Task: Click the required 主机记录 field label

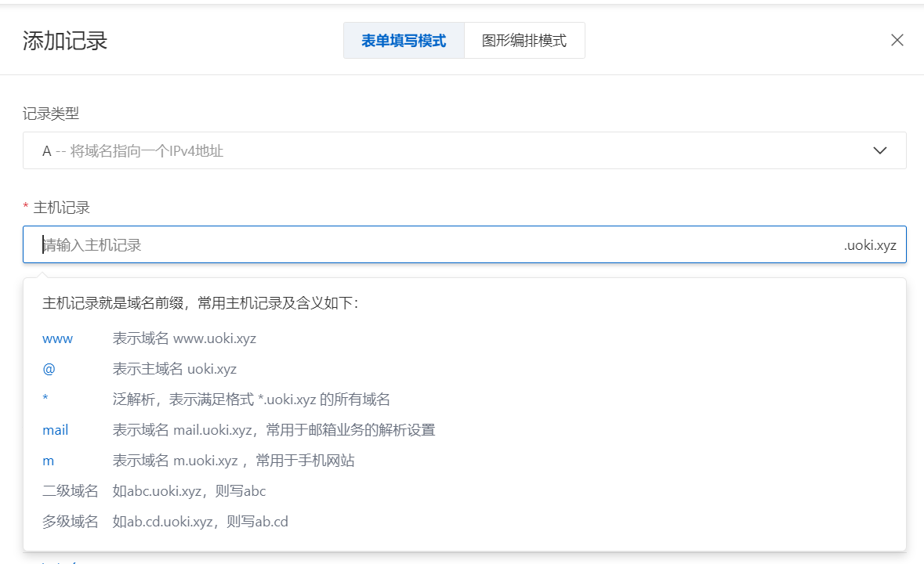Action: pos(61,208)
